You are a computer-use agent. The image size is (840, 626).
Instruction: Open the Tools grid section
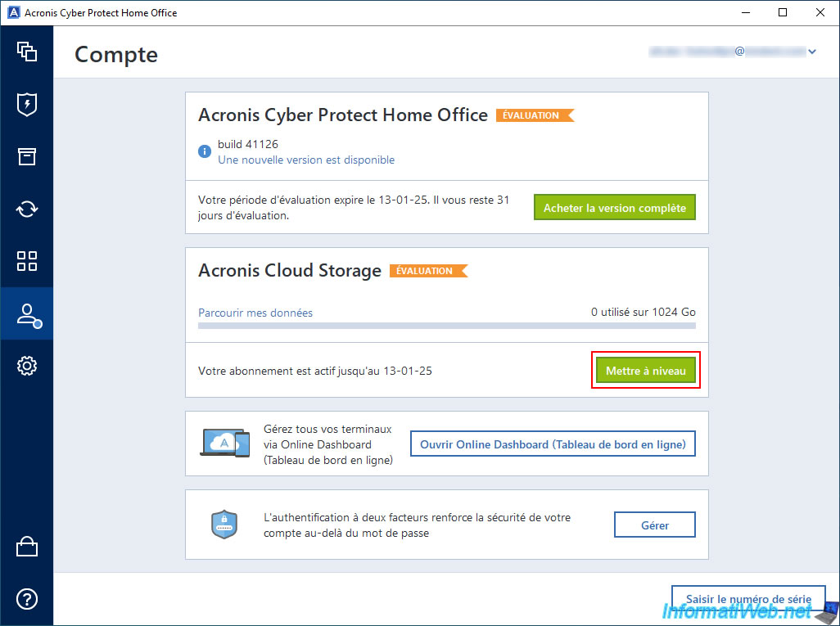[27, 261]
